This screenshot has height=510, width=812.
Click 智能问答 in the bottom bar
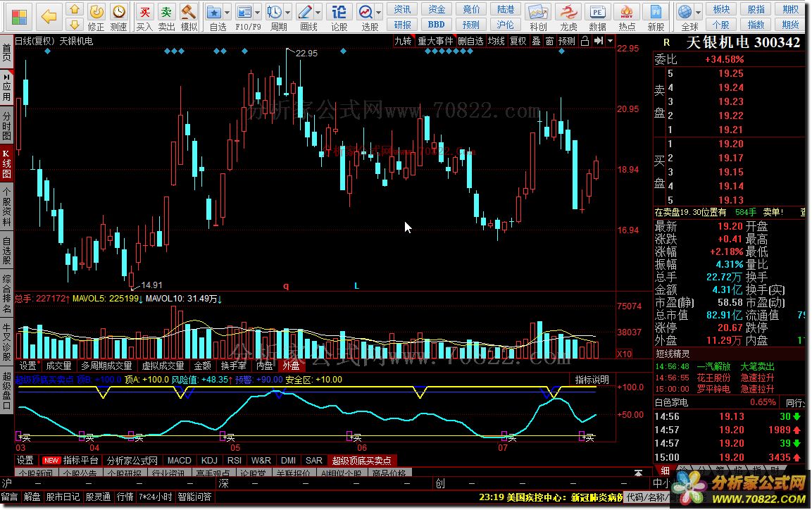[194, 497]
